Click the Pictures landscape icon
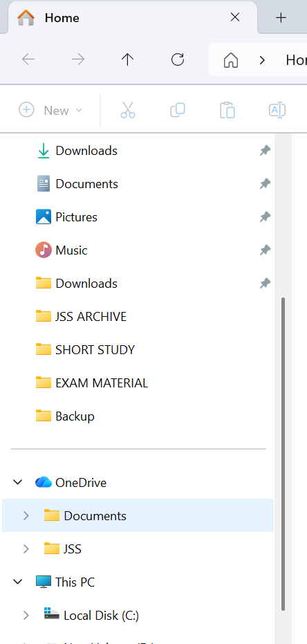The width and height of the screenshot is (307, 644). [x=43, y=217]
